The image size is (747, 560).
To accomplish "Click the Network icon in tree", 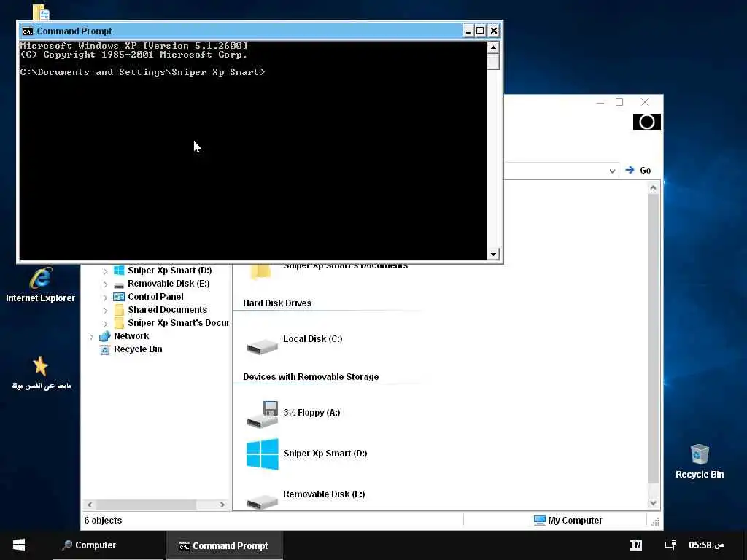I will click(x=105, y=336).
